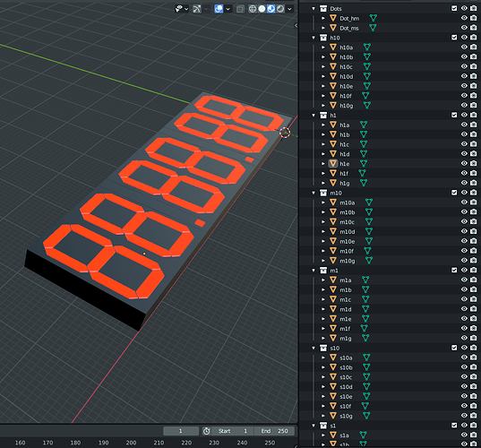Click frame 200 on the timeline

point(131,443)
